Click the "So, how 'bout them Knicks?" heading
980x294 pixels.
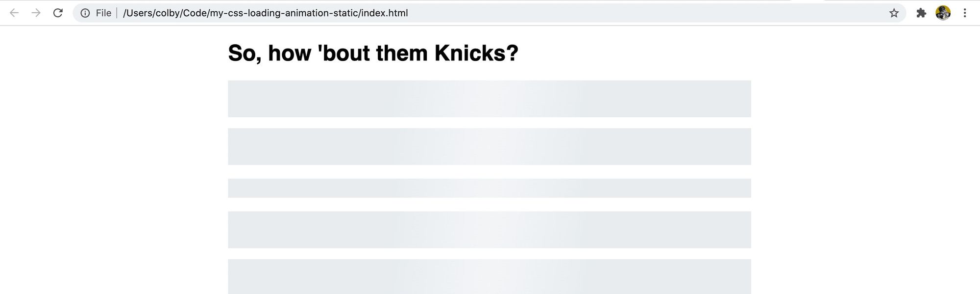[373, 53]
